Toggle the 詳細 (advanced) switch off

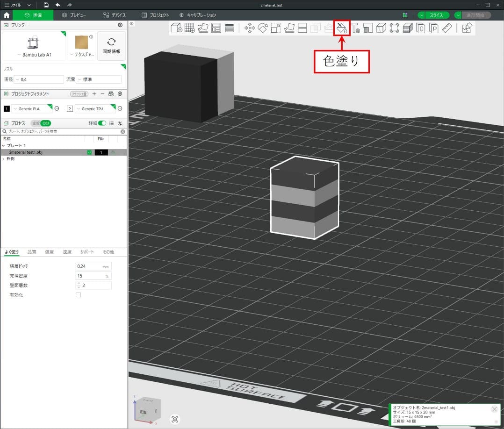(101, 123)
